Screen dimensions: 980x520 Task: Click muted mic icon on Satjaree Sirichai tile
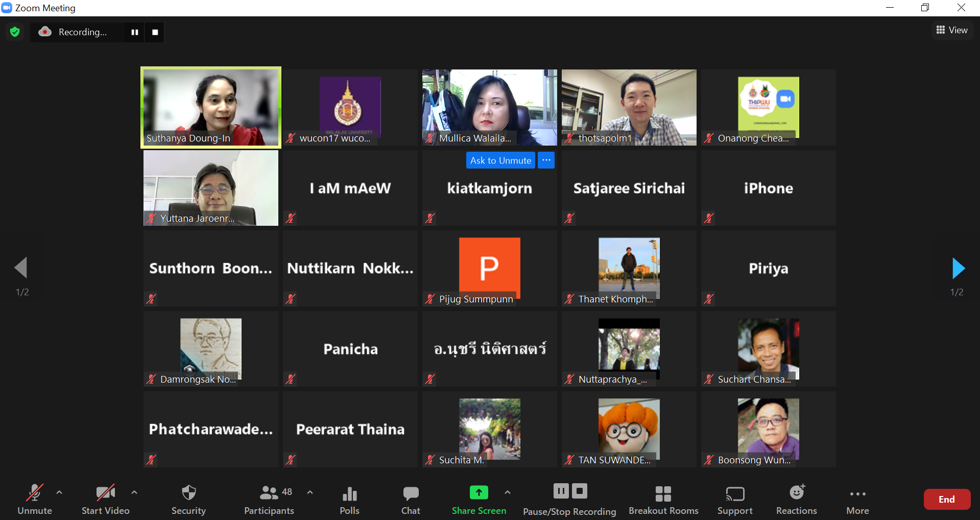569,218
